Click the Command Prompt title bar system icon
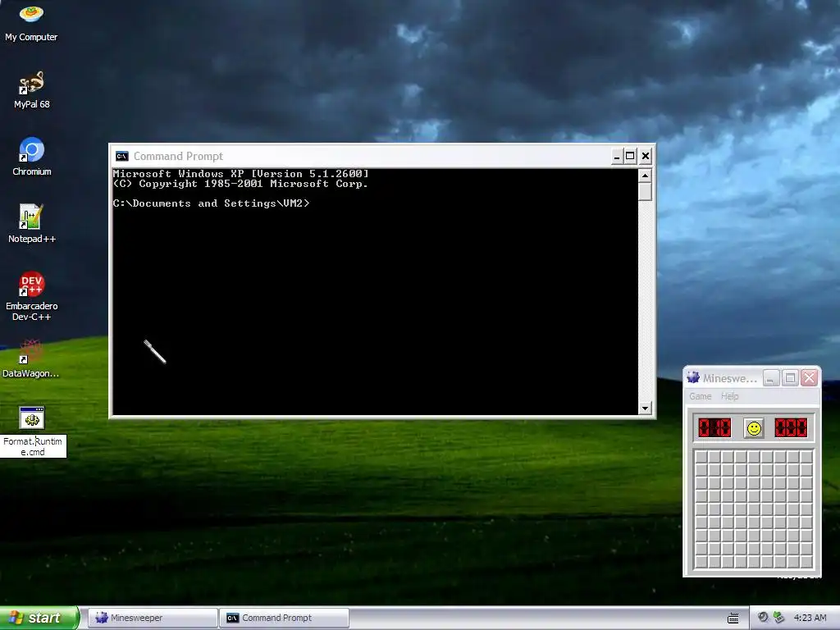The height and width of the screenshot is (630, 840). point(122,156)
